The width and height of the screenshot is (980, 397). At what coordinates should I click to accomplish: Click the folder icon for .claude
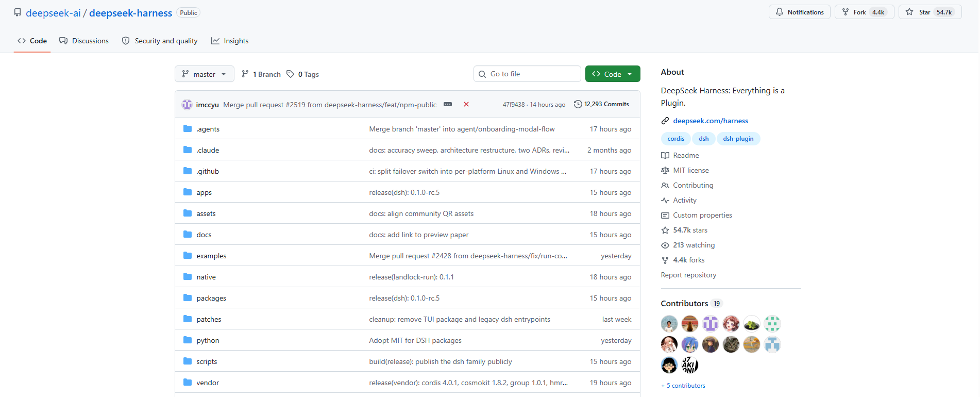point(188,150)
